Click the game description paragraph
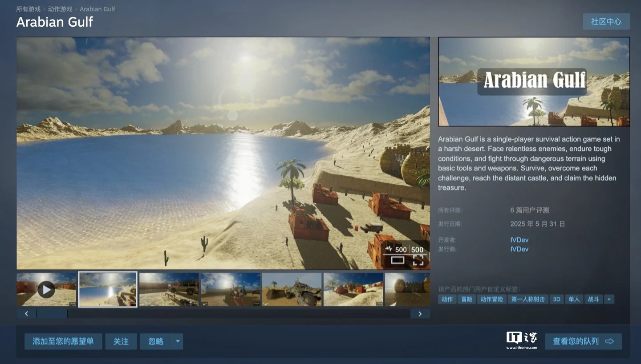Viewport: 641px width, 364px height. click(x=529, y=163)
